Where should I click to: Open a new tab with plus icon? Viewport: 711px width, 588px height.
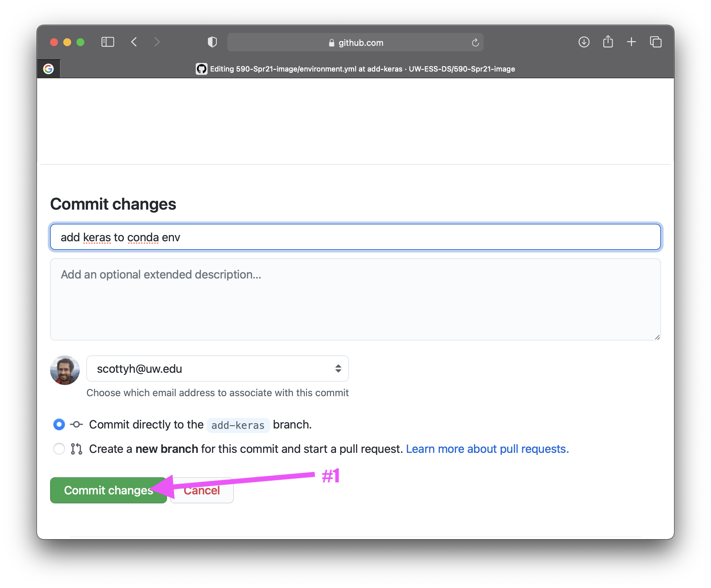coord(631,42)
